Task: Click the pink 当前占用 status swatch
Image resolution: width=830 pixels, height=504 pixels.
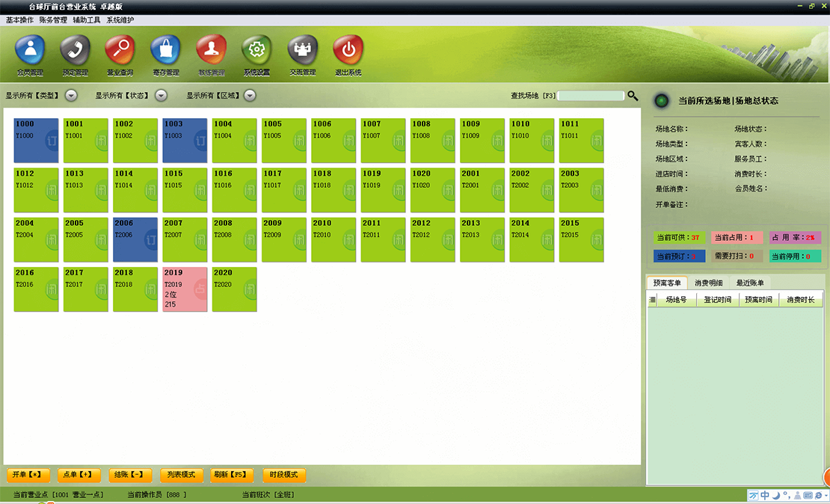Action: click(x=737, y=238)
